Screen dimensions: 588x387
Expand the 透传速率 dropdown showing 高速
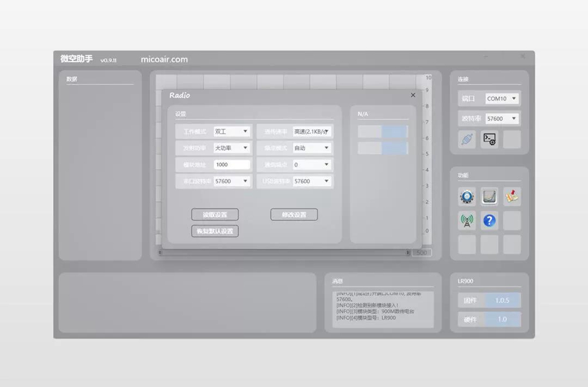(312, 132)
